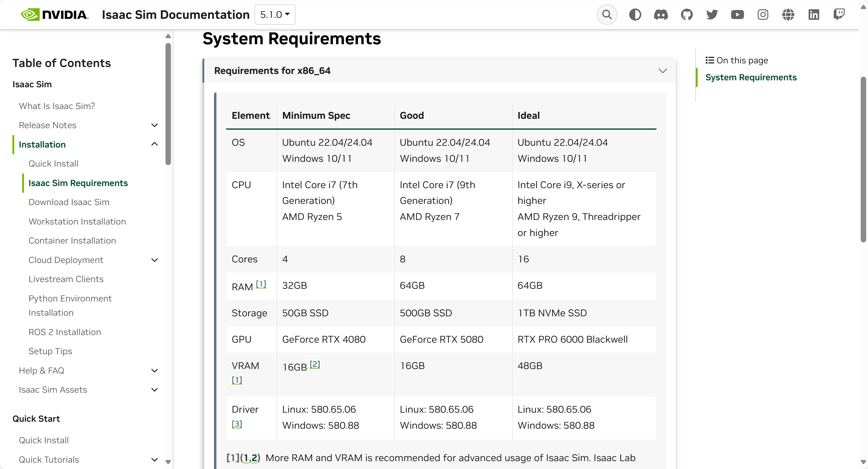Expand the Help & FAQ section

pyautogui.click(x=154, y=371)
